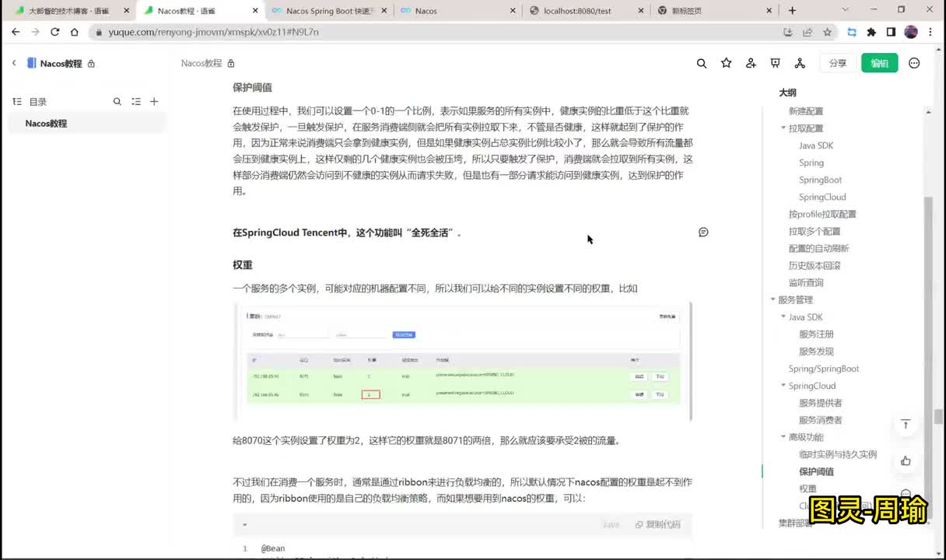Expand the code block collapse arrow
946x560 pixels.
[x=244, y=525]
